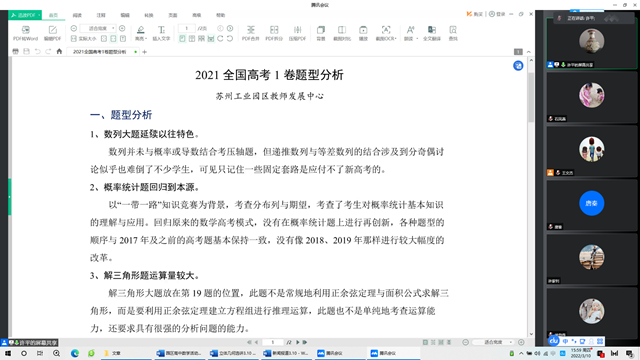Click the blue floating assistant icon
The width and height of the screenshot is (640, 360).
518,66
